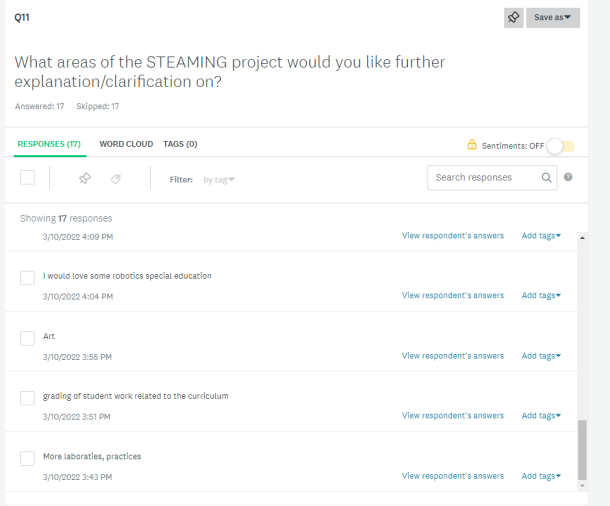The width and height of the screenshot is (610, 506).
Task: Open the help question mark icon
Action: pos(568,177)
